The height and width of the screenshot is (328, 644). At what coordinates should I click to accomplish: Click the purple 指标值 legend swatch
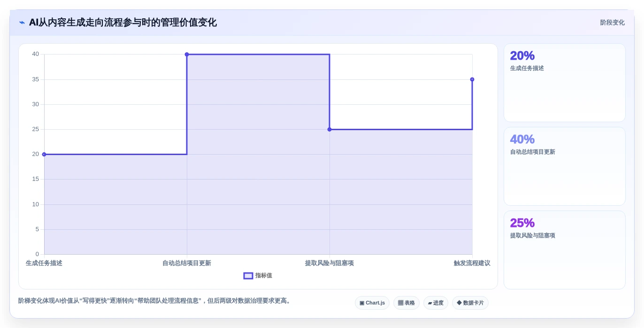(x=248, y=276)
